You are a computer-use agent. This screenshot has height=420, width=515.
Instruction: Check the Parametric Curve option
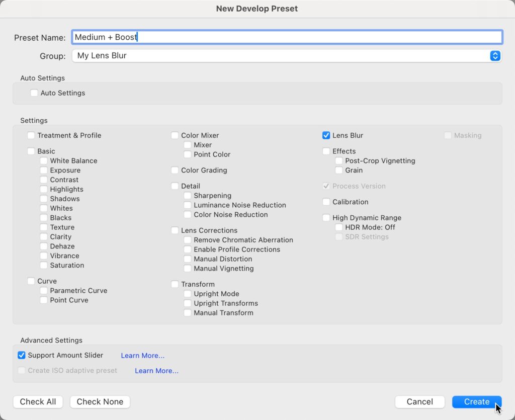pos(43,291)
